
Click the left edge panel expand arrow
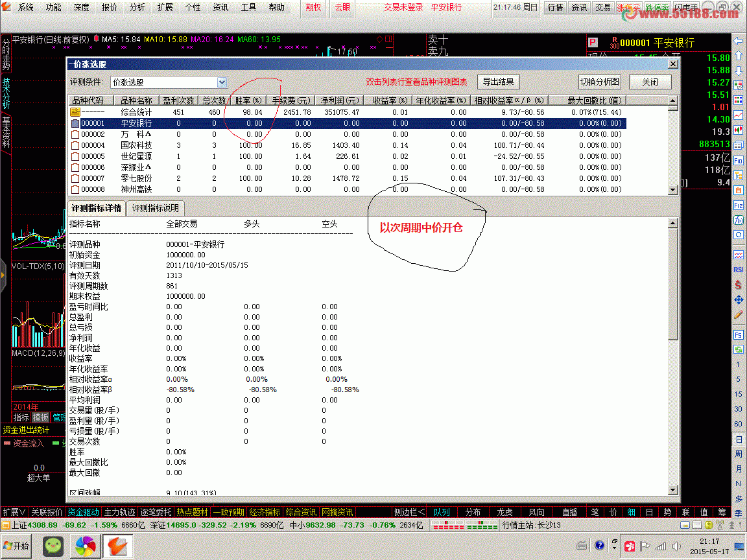point(3,275)
